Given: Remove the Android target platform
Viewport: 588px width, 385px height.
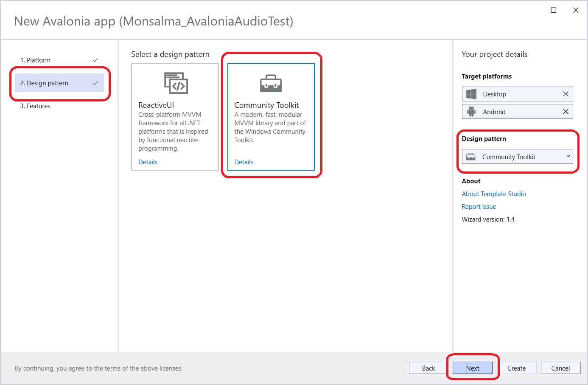Looking at the screenshot, I should (566, 112).
